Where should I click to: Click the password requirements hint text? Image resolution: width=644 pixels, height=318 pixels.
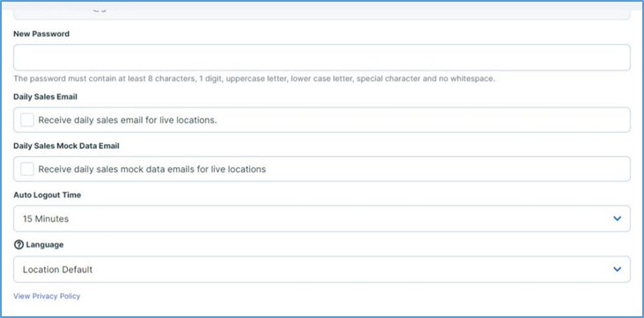(x=254, y=79)
